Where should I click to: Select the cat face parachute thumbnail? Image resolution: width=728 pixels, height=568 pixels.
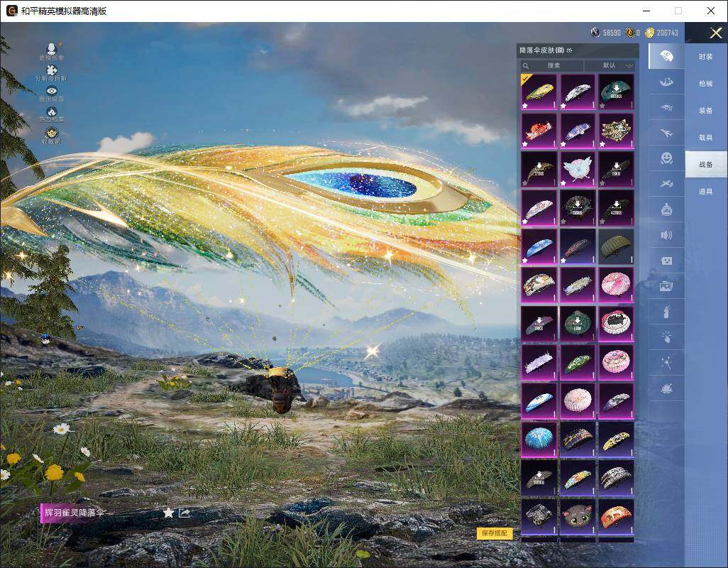[578, 516]
